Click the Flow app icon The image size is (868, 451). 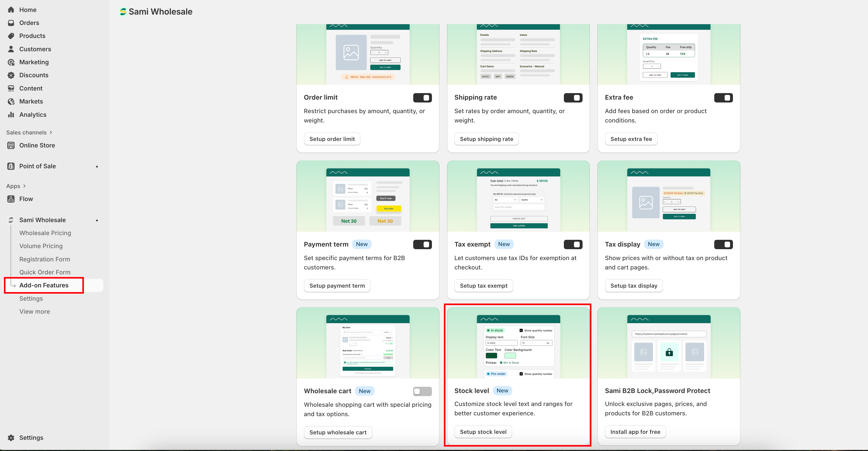11,199
